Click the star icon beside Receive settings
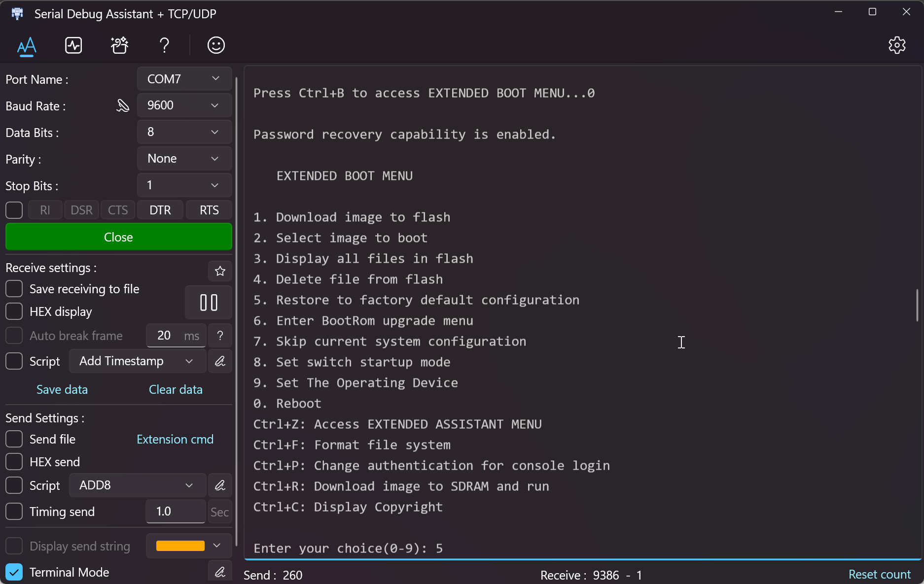The width and height of the screenshot is (924, 584). click(x=220, y=271)
